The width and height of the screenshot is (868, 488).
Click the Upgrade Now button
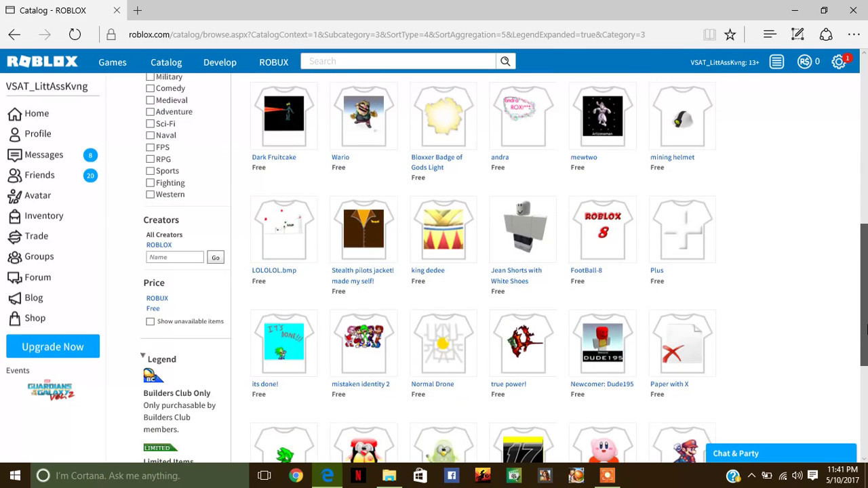tap(53, 346)
